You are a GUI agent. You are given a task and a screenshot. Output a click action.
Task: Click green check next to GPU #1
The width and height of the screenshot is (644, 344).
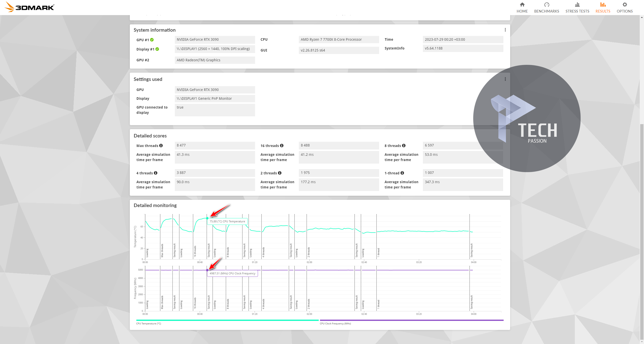[152, 40]
